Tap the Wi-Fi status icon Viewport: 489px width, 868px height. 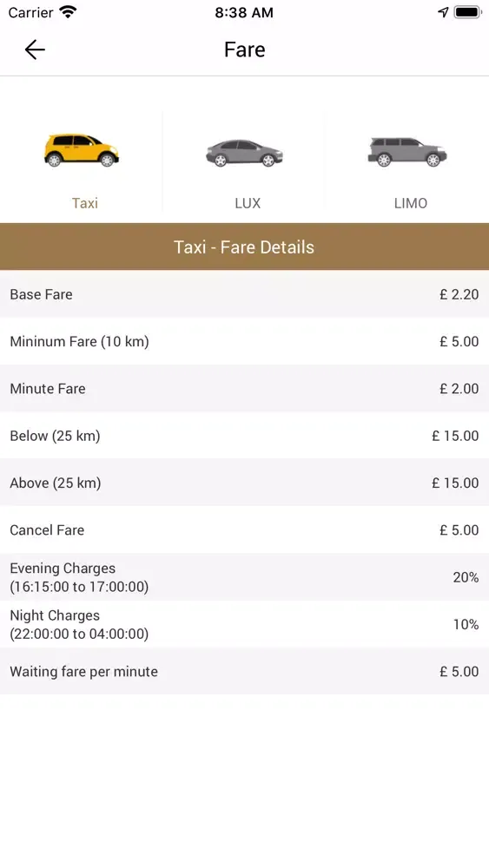click(x=68, y=12)
